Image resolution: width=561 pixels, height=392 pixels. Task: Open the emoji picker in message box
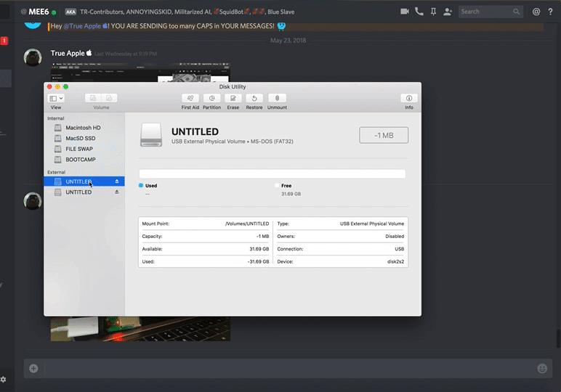pos(542,369)
